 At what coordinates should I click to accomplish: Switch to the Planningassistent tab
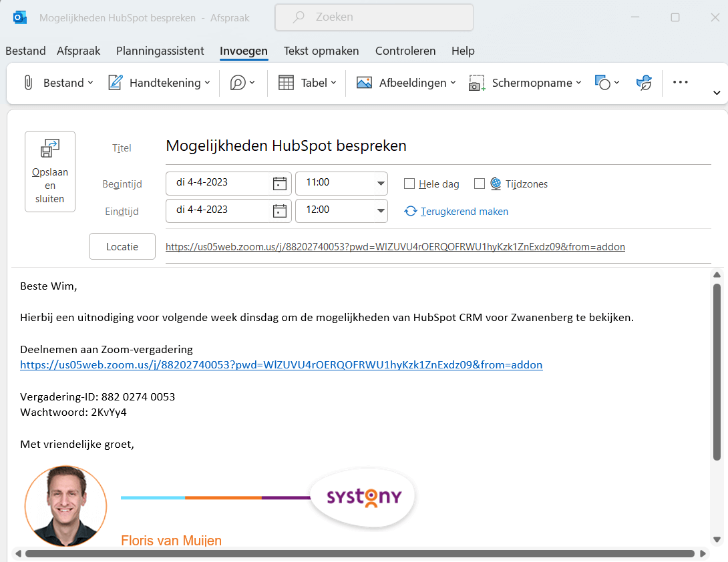160,51
